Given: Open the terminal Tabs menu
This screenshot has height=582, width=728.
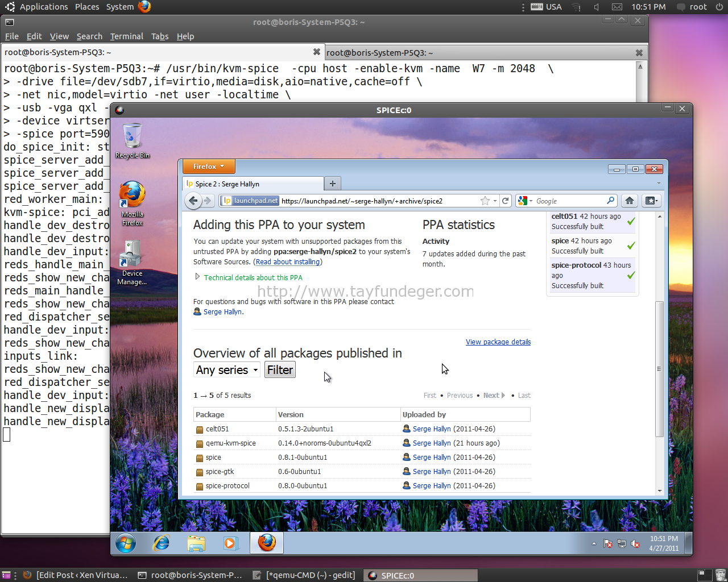Looking at the screenshot, I should 160,36.
